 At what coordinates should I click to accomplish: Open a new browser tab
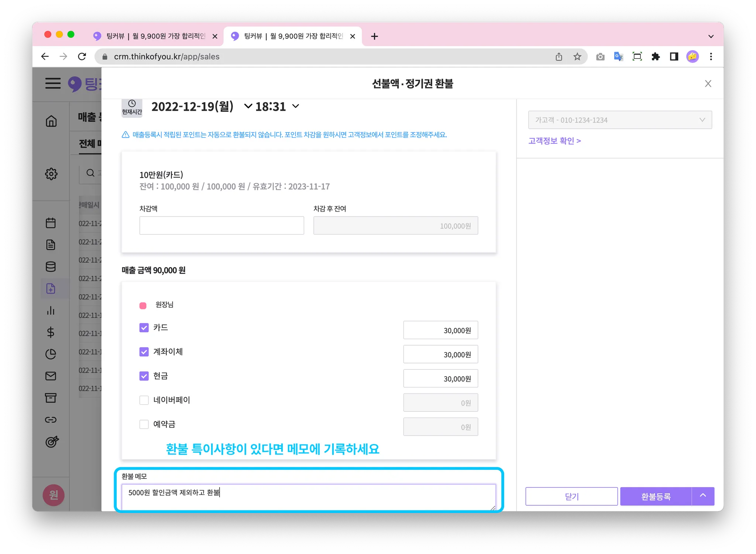pos(374,36)
